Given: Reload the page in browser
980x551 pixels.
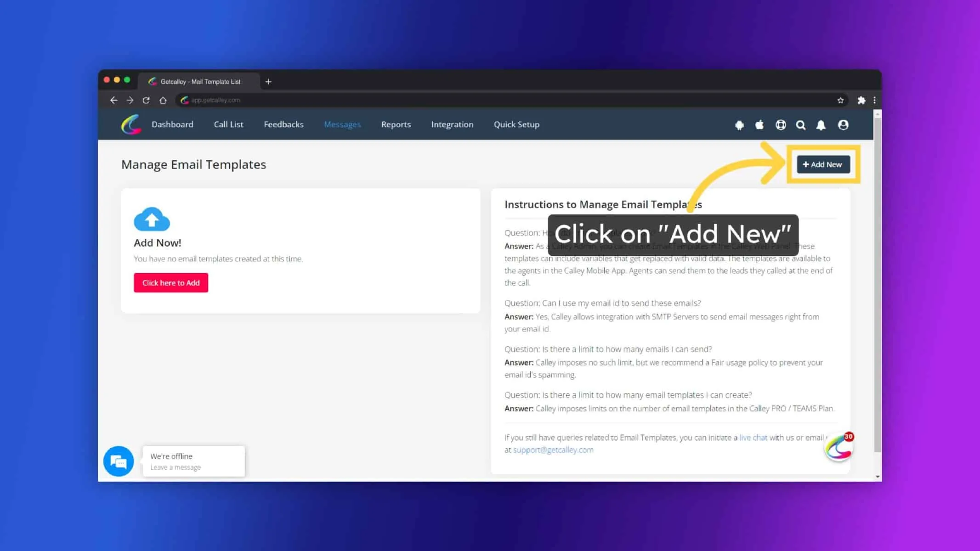Looking at the screenshot, I should [x=146, y=100].
